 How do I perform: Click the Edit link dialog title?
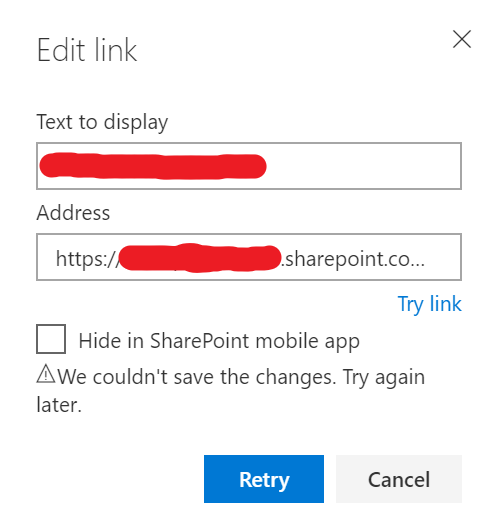(x=87, y=50)
